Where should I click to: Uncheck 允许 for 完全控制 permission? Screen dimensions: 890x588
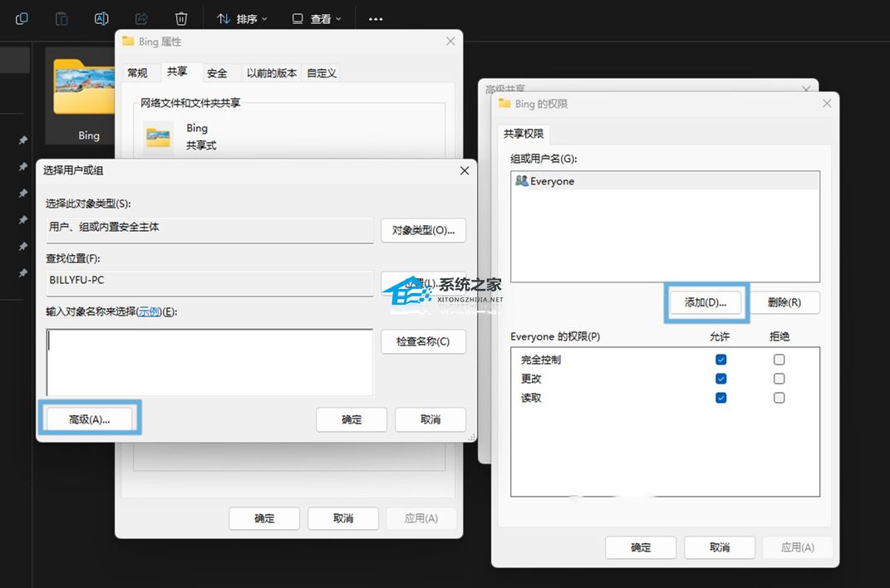coord(720,359)
